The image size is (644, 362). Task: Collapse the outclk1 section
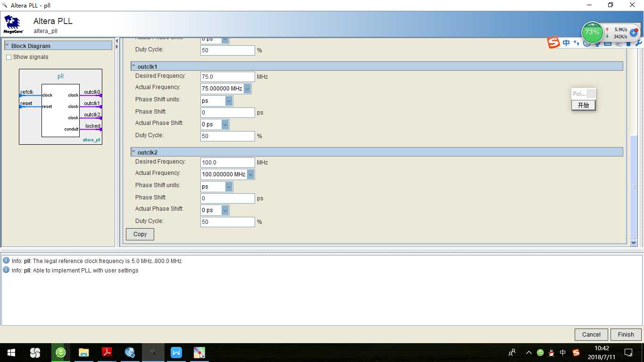point(133,66)
